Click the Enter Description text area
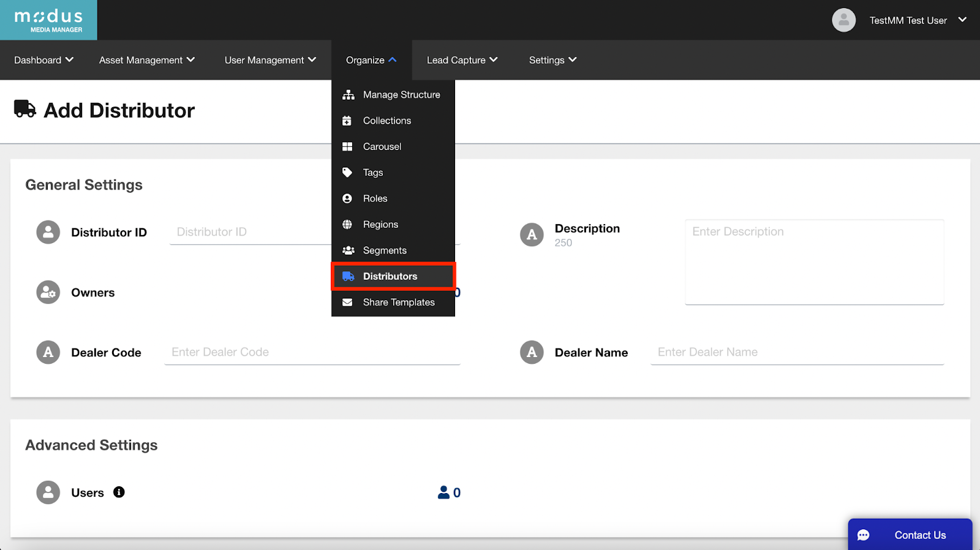980x550 pixels. (814, 262)
